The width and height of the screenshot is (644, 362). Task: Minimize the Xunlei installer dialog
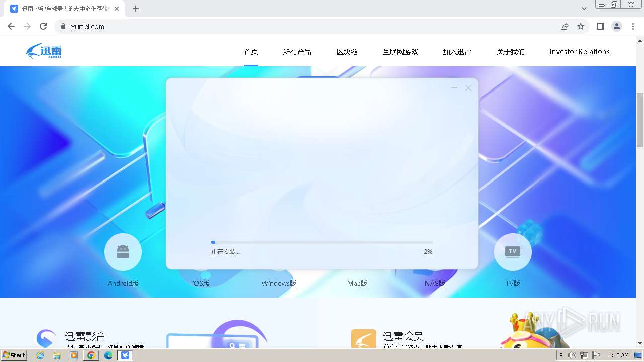454,88
